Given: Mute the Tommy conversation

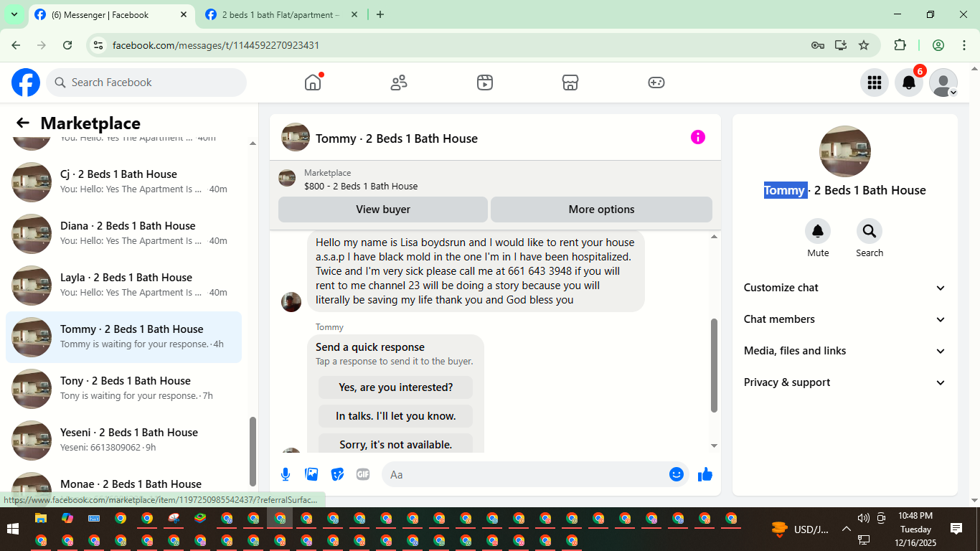Looking at the screenshot, I should click(818, 231).
